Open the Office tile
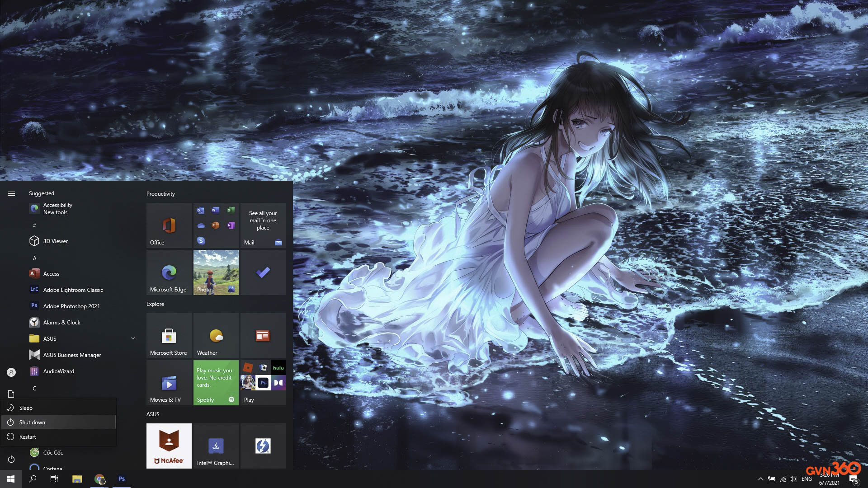868x488 pixels. pyautogui.click(x=169, y=225)
